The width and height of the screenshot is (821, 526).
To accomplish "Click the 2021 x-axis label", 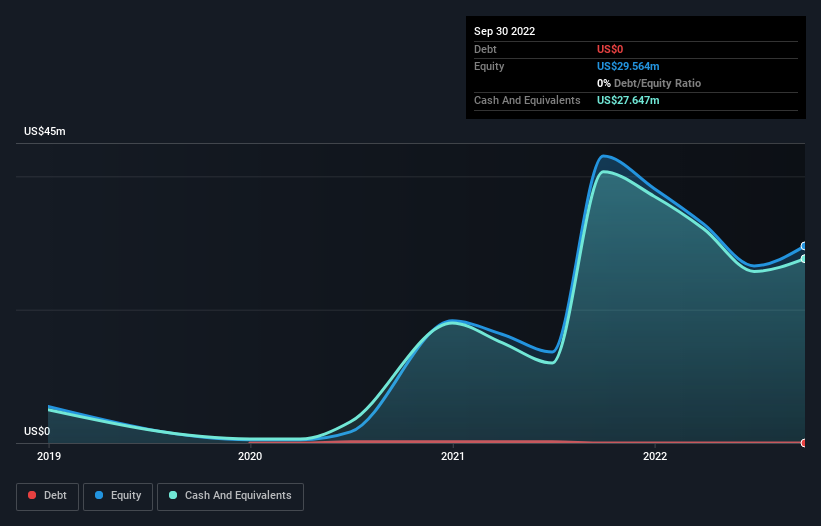I will tap(452, 456).
